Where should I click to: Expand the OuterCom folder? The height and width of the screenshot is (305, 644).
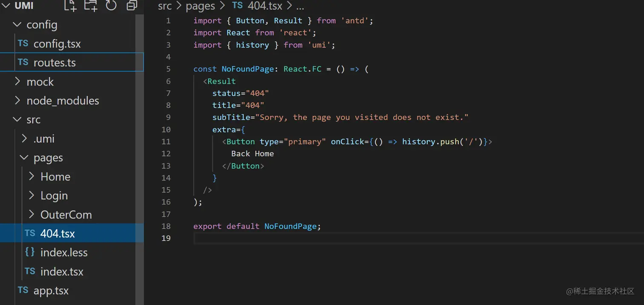click(31, 214)
